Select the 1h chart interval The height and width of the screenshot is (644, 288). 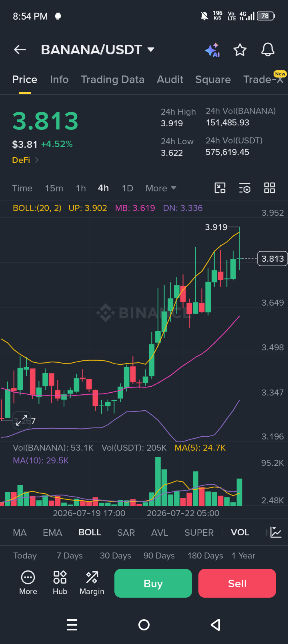(81, 188)
